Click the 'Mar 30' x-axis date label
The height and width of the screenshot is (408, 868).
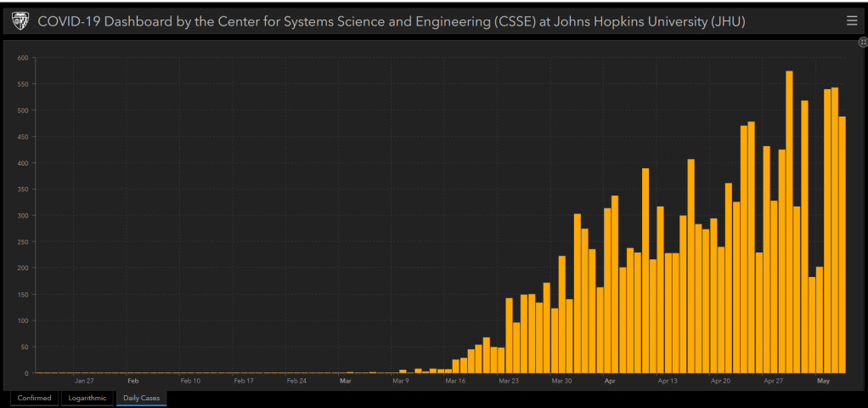click(x=561, y=382)
